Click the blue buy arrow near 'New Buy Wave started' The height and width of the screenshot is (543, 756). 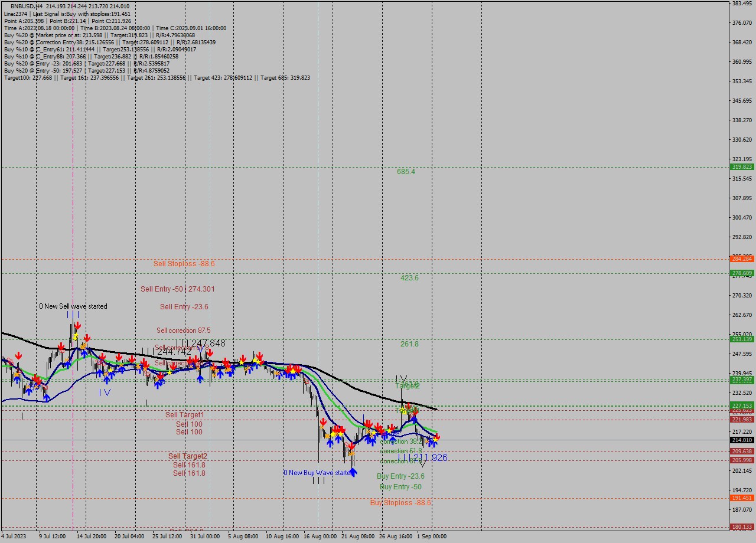[x=353, y=472]
